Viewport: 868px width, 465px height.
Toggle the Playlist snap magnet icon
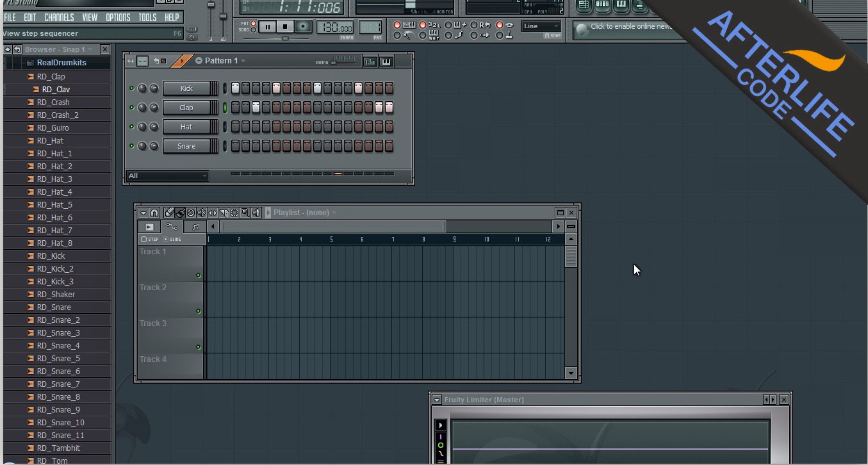[154, 213]
